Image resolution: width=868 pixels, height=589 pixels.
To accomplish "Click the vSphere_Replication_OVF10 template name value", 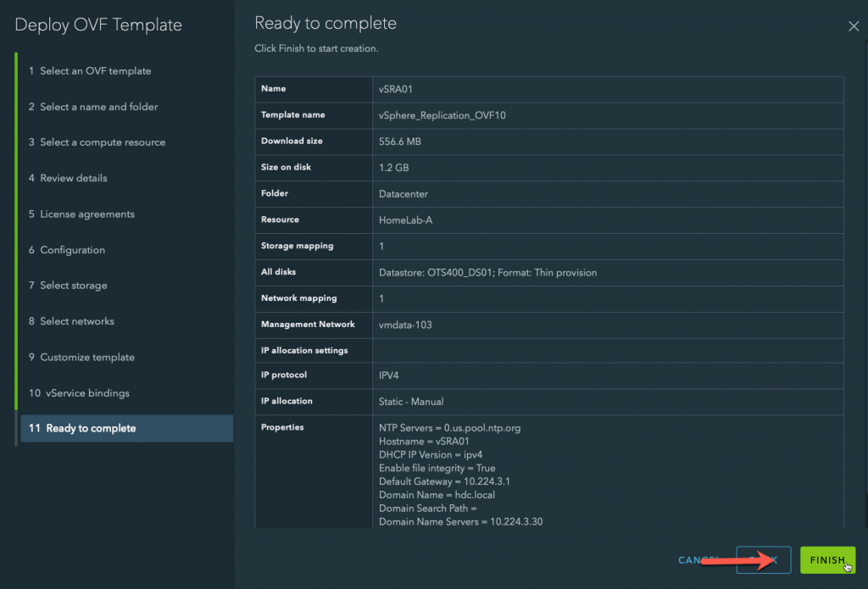I will tap(442, 115).
